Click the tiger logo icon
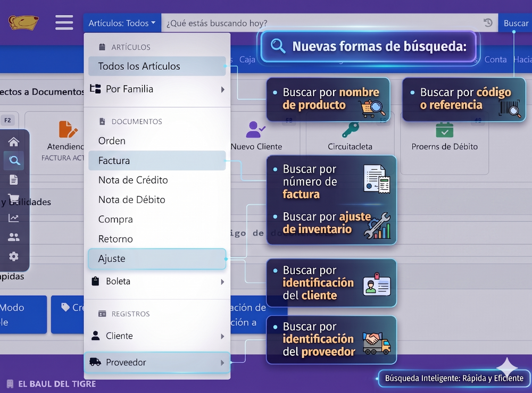The width and height of the screenshot is (532, 393). (23, 22)
